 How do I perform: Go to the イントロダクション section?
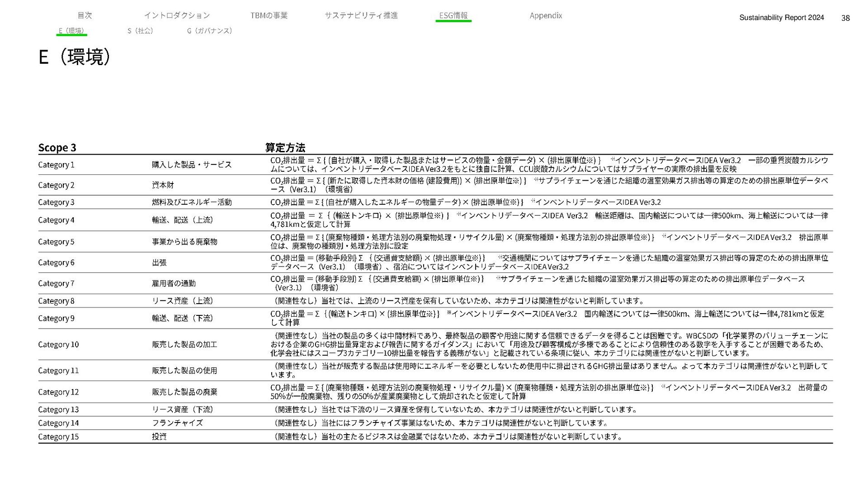coord(177,15)
